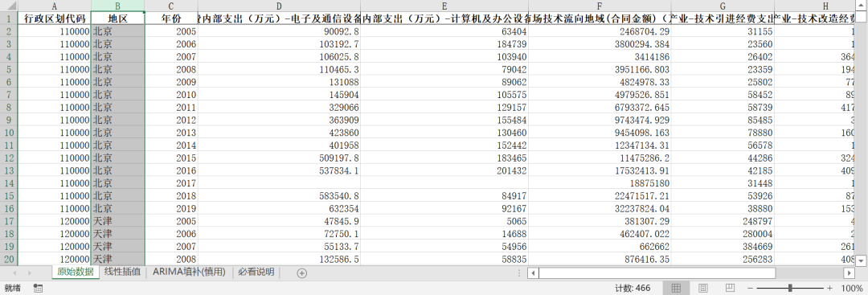
Task: Click 就绪 status text
Action: coord(12,288)
